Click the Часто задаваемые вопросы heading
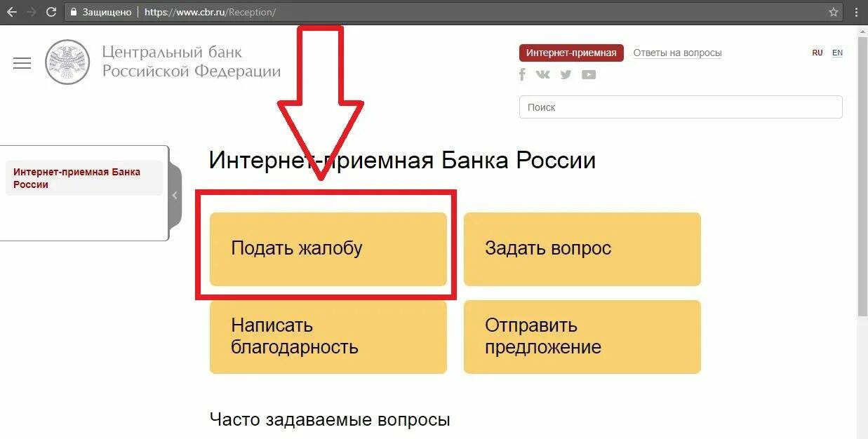 (330, 420)
